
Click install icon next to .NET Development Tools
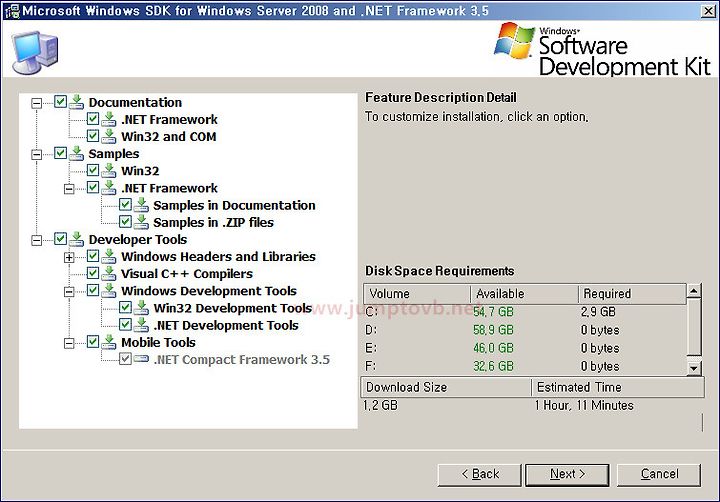141,324
